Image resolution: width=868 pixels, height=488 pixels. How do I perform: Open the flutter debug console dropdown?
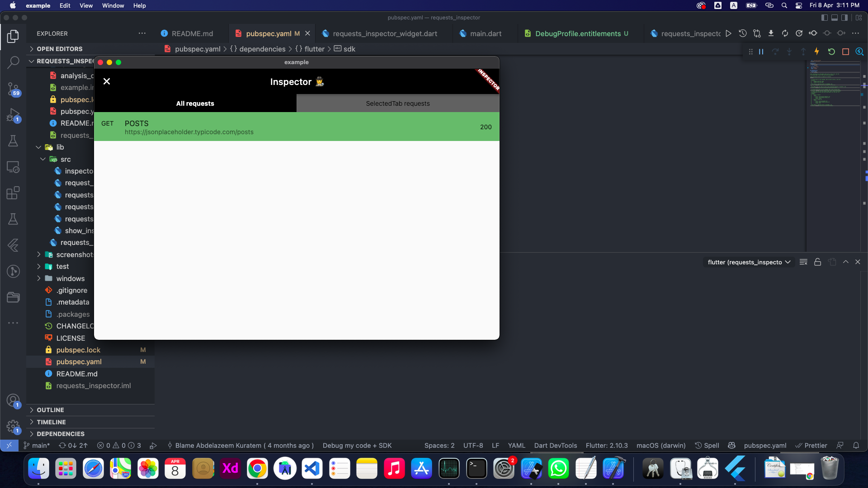click(749, 262)
